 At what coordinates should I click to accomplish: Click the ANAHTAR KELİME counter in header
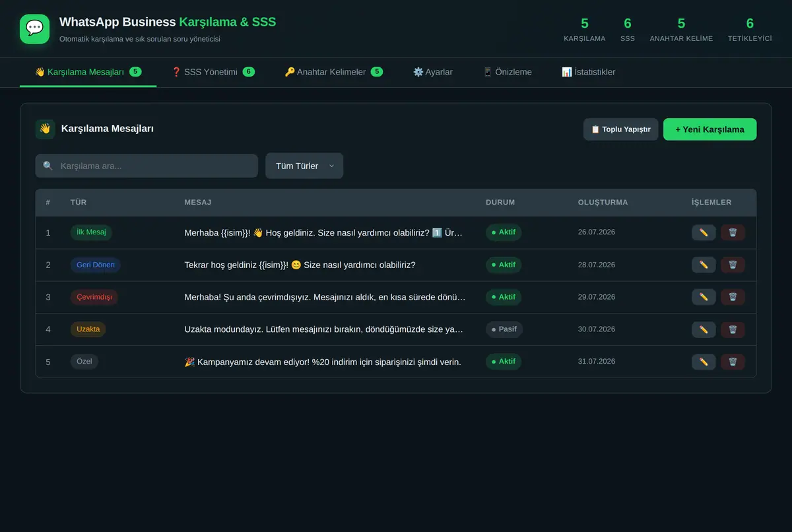681,30
